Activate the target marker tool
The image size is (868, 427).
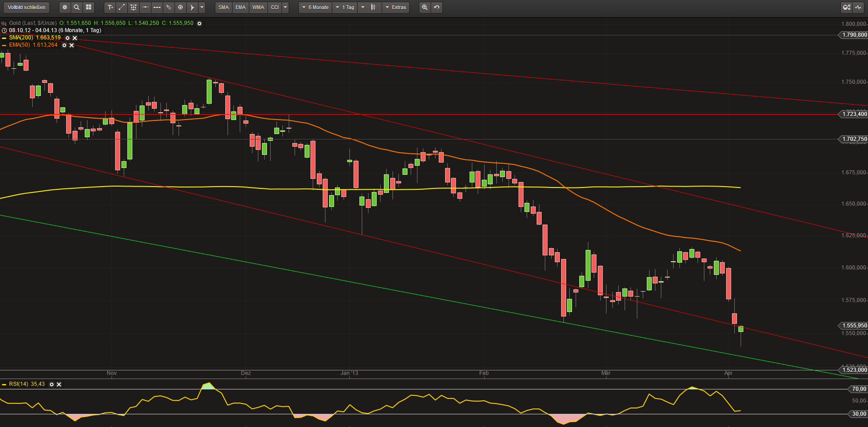(180, 7)
